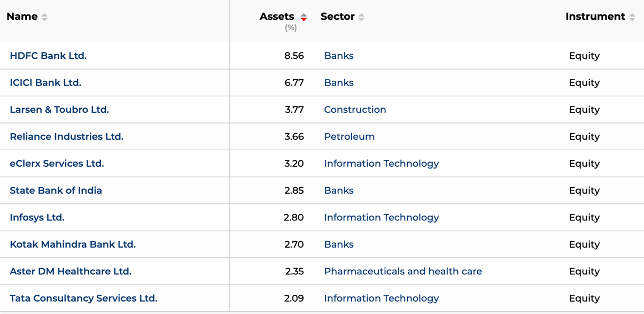Image resolution: width=644 pixels, height=314 pixels.
Task: Sort by Sector using arrow icon
Action: [361, 17]
